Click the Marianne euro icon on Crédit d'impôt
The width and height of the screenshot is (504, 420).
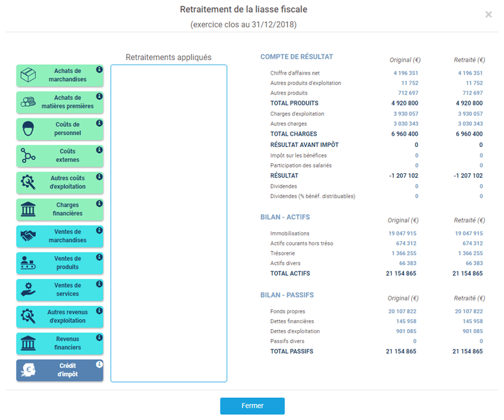(x=28, y=370)
